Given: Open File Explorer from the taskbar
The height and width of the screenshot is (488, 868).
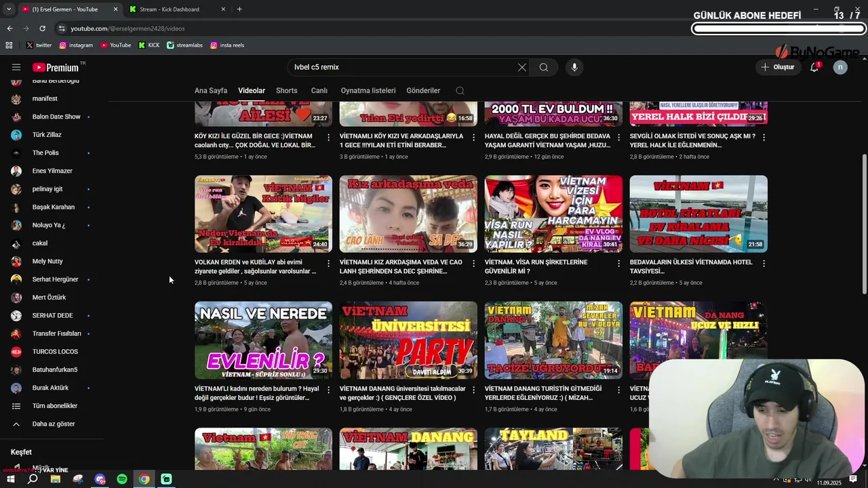Looking at the screenshot, I should (56, 479).
